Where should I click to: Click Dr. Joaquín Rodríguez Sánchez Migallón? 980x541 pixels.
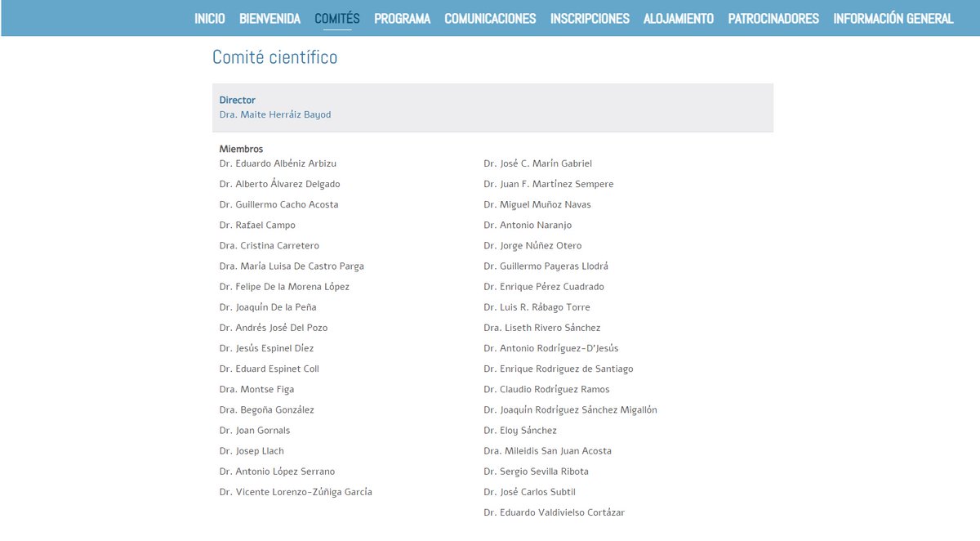pos(570,409)
